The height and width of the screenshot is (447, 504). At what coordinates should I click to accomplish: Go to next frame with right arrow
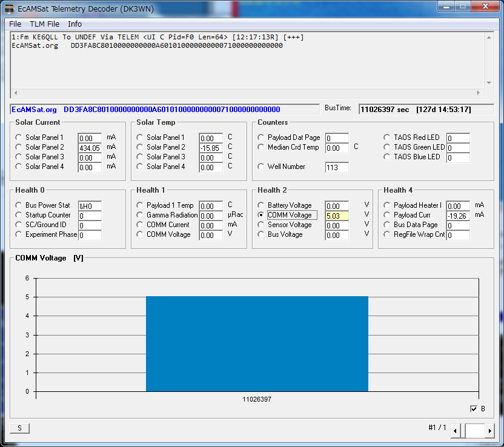pos(489,431)
